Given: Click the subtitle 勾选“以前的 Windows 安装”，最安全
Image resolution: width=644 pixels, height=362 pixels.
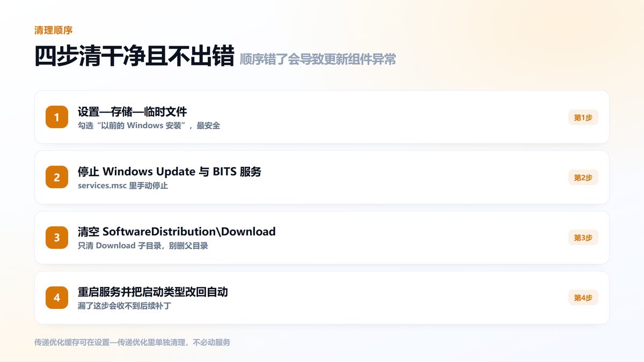Looking at the screenshot, I should [x=149, y=125].
